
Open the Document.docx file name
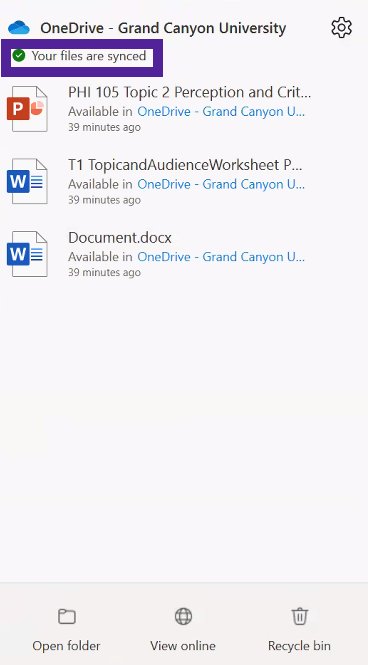tap(120, 238)
